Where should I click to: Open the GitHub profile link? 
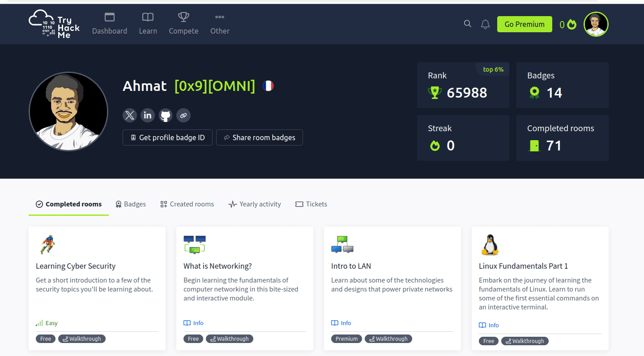click(x=166, y=116)
